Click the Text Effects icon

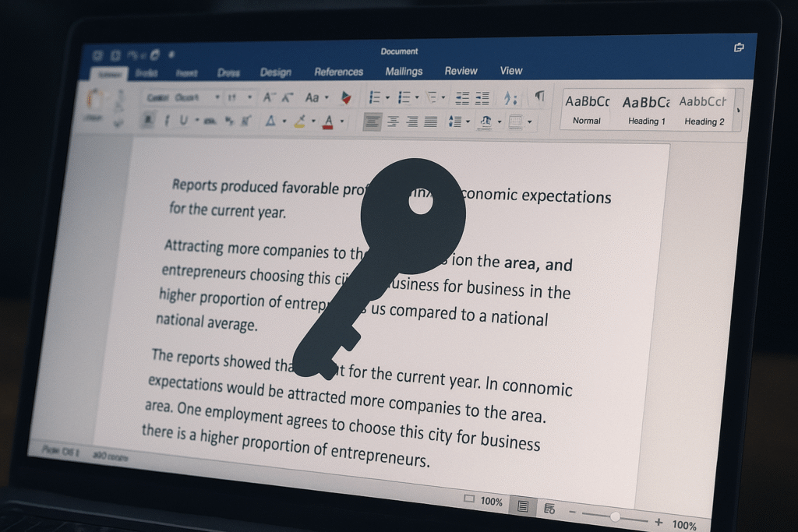pos(270,121)
